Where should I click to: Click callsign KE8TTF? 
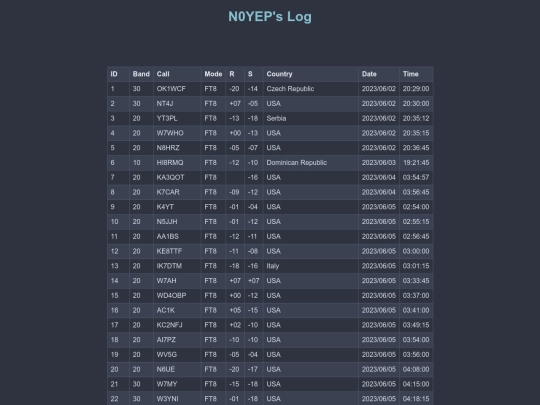pos(169,251)
